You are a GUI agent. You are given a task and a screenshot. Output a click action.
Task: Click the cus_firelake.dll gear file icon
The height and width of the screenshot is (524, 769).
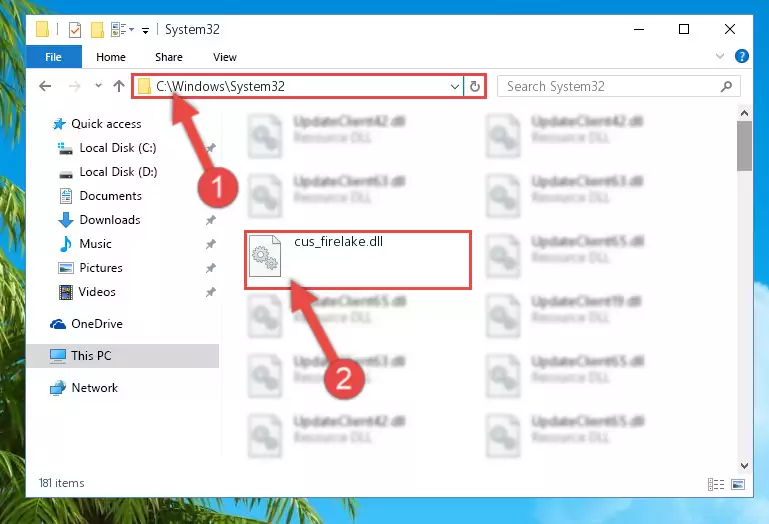265,256
